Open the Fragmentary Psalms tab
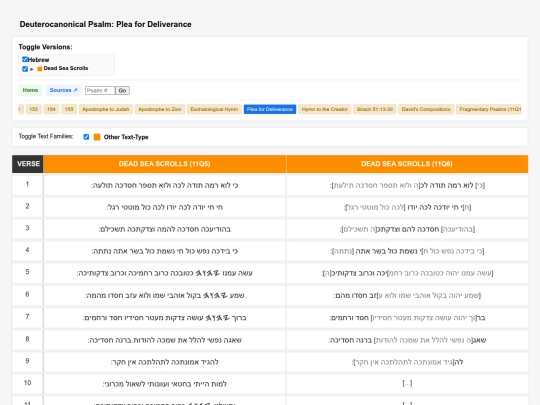Image resolution: width=540 pixels, height=405 pixels. pyautogui.click(x=489, y=109)
